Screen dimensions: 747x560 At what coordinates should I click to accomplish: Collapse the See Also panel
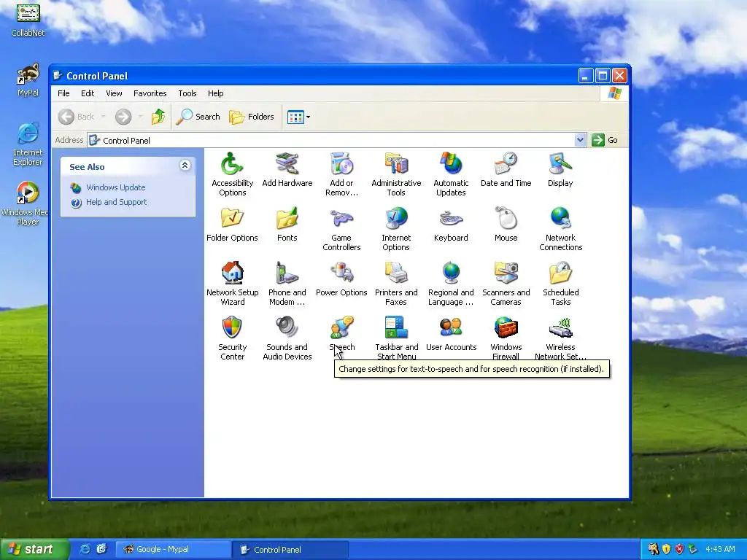(x=185, y=166)
